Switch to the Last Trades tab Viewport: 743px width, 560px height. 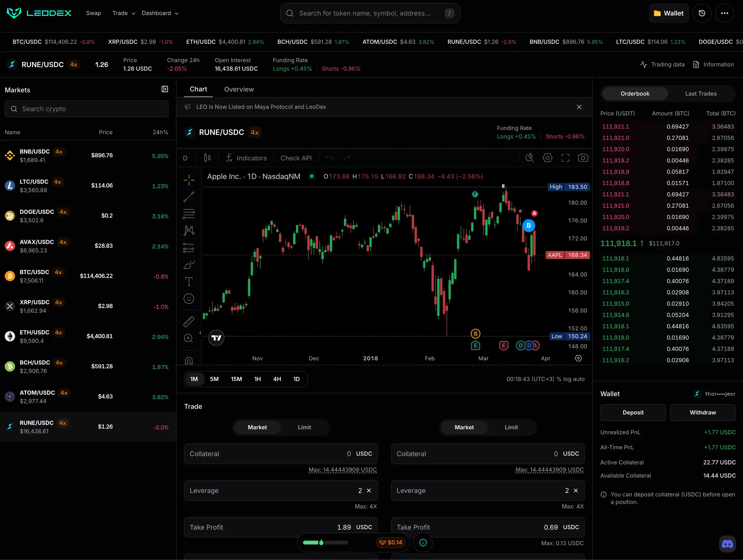pyautogui.click(x=701, y=93)
